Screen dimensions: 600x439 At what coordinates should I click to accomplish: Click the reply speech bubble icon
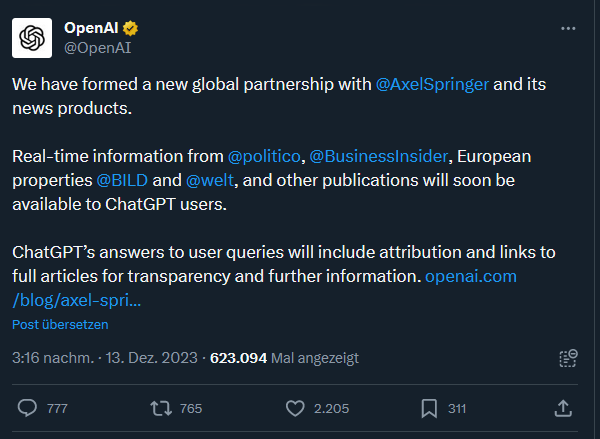pyautogui.click(x=29, y=408)
